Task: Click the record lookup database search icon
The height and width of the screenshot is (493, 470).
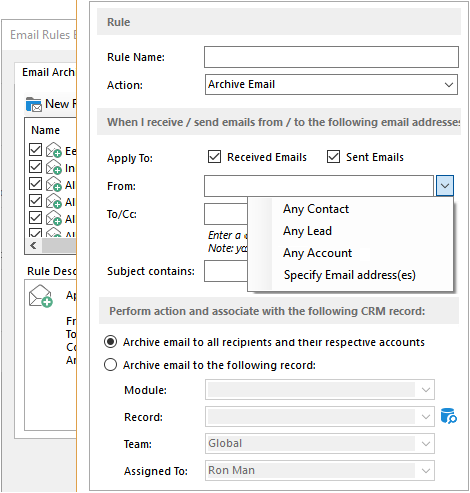Action: (448, 416)
